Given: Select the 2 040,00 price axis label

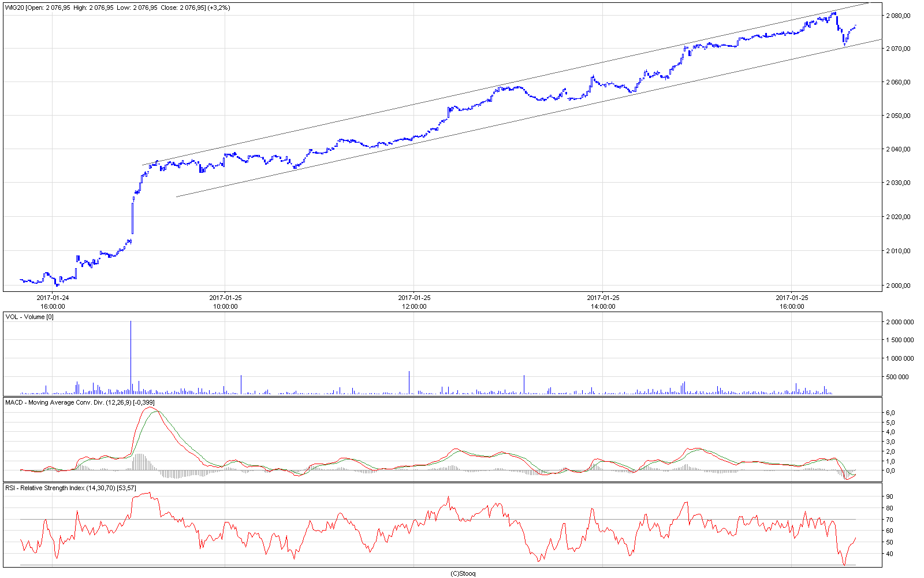Looking at the screenshot, I should coord(898,149).
